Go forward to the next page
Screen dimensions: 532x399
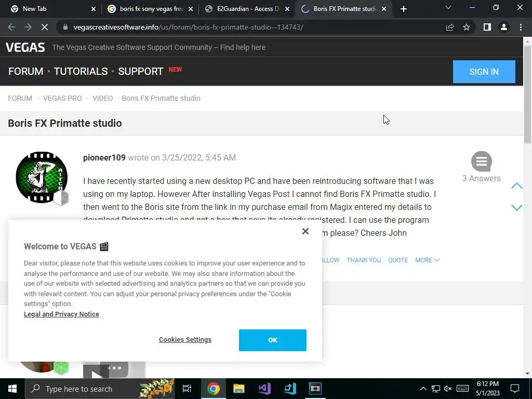point(28,27)
